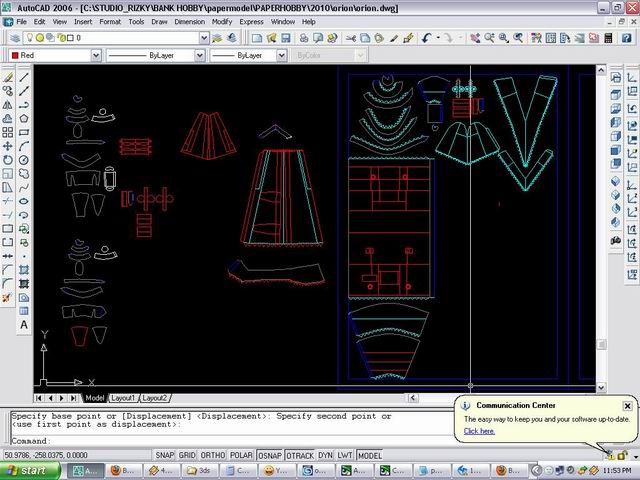Expand the Red color control dropdown
The image size is (640, 480).
pyautogui.click(x=96, y=55)
